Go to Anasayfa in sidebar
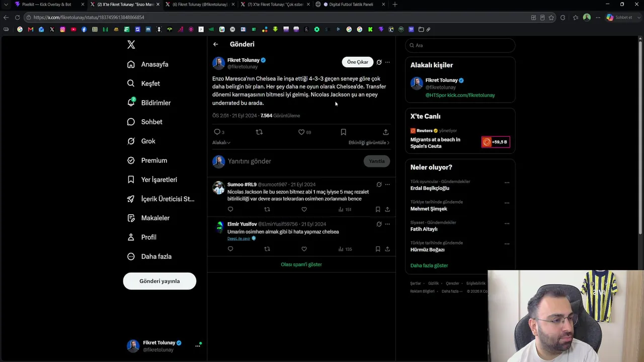The height and width of the screenshot is (362, 644). point(148,64)
